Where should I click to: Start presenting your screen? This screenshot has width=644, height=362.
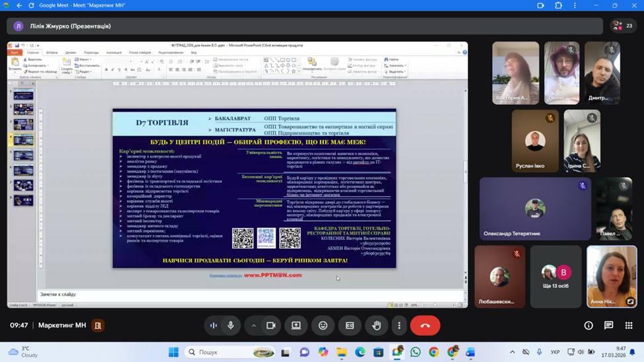click(296, 325)
